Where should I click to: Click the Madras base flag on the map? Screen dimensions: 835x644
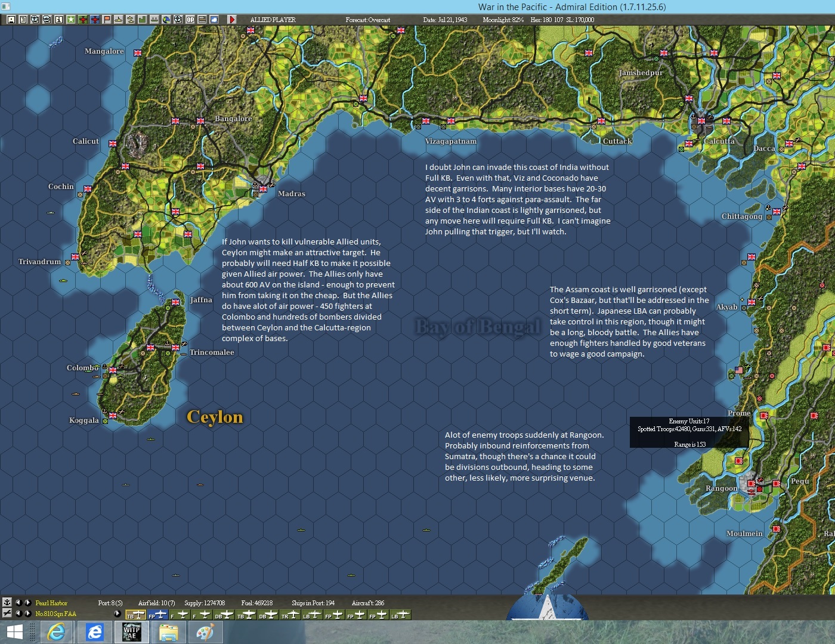pos(262,189)
